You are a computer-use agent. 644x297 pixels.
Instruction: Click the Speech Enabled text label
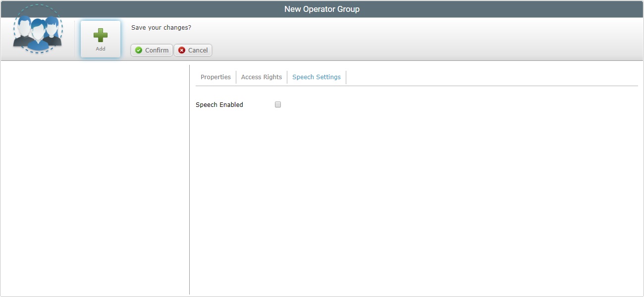(219, 104)
